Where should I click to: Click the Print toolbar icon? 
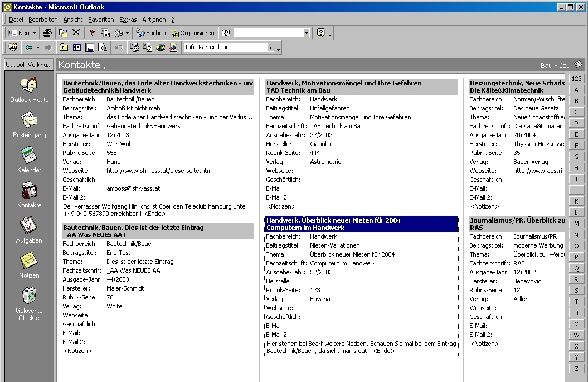[x=48, y=32]
